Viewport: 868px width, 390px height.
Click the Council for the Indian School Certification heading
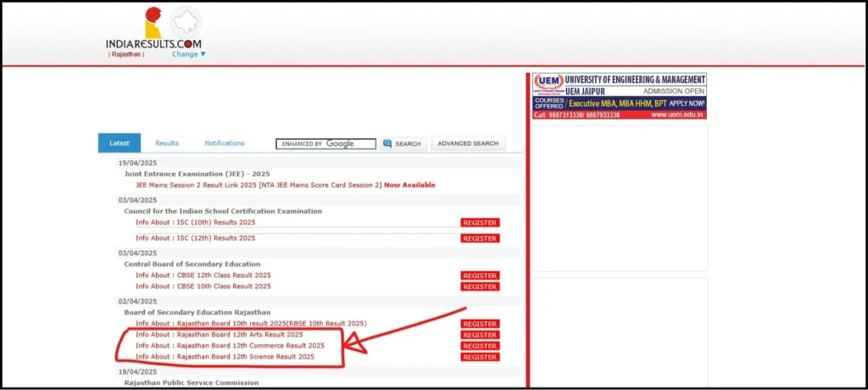click(223, 211)
